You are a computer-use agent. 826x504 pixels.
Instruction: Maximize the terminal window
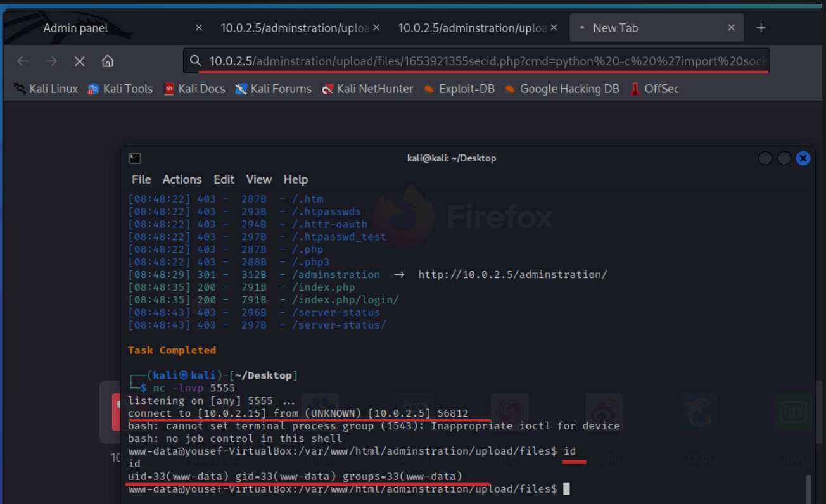[x=784, y=158]
